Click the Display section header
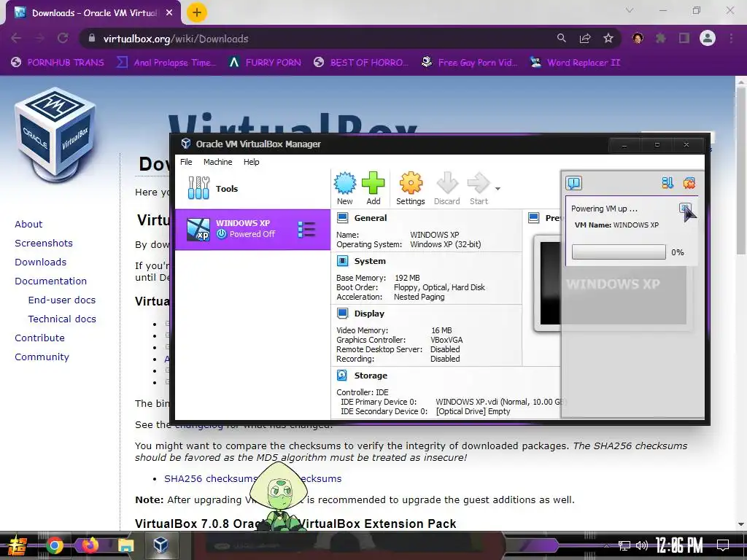This screenshot has width=747, height=560. pos(369,314)
